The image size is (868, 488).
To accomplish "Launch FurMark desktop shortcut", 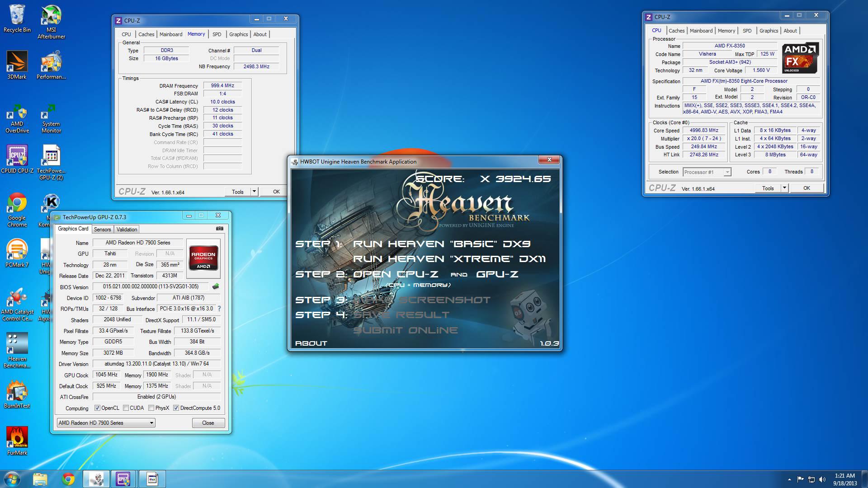I will [x=17, y=441].
